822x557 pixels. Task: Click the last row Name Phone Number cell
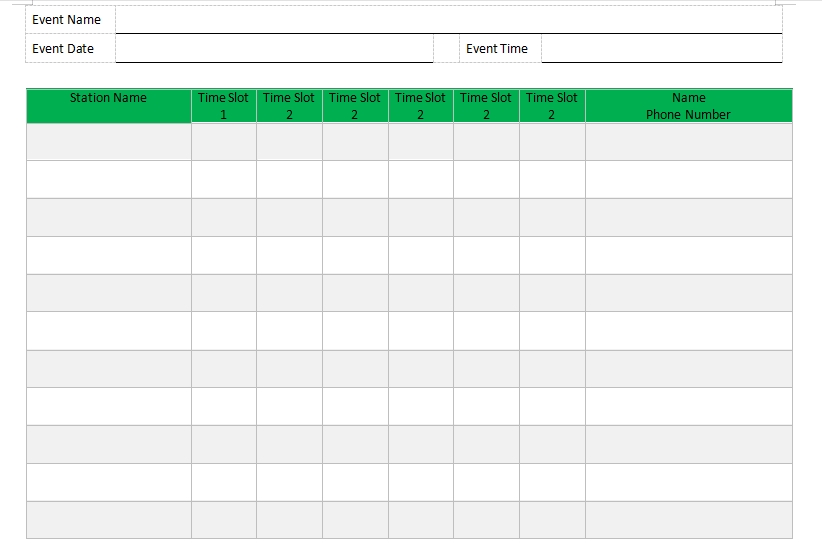688,520
